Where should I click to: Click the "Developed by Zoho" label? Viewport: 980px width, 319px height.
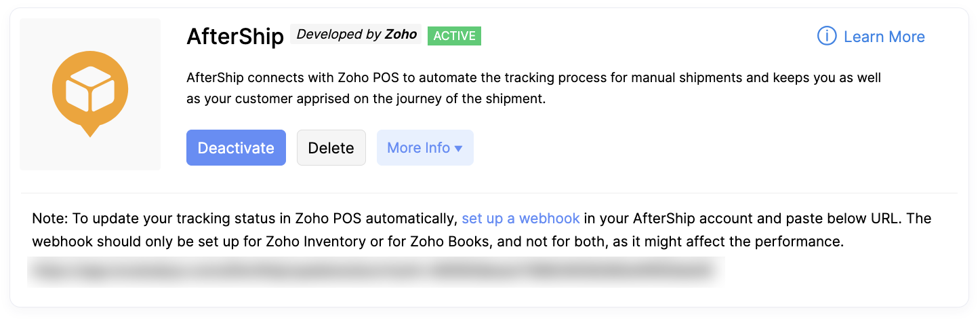click(x=356, y=35)
